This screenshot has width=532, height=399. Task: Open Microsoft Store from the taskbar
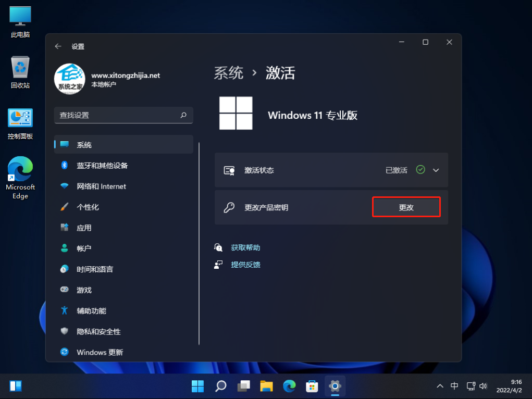point(312,386)
